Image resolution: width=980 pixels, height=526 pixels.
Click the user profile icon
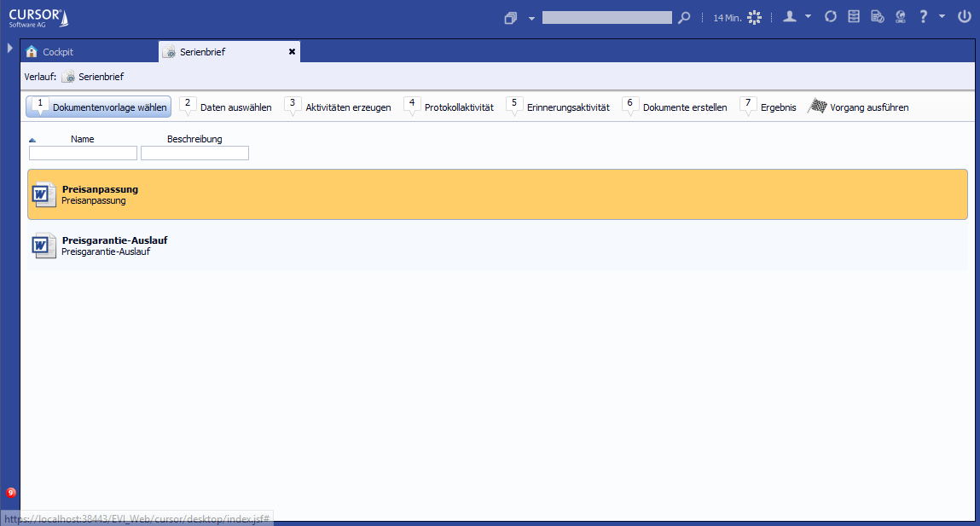click(x=790, y=17)
